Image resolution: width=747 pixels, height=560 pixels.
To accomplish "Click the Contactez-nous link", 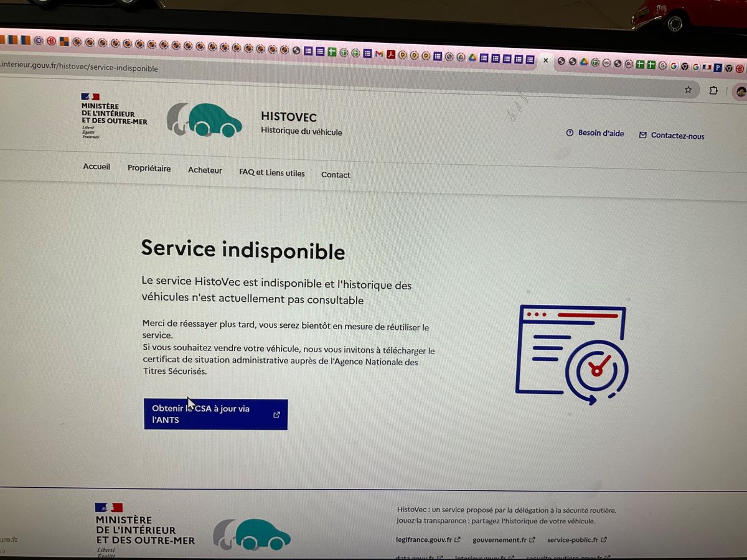I will pos(672,135).
